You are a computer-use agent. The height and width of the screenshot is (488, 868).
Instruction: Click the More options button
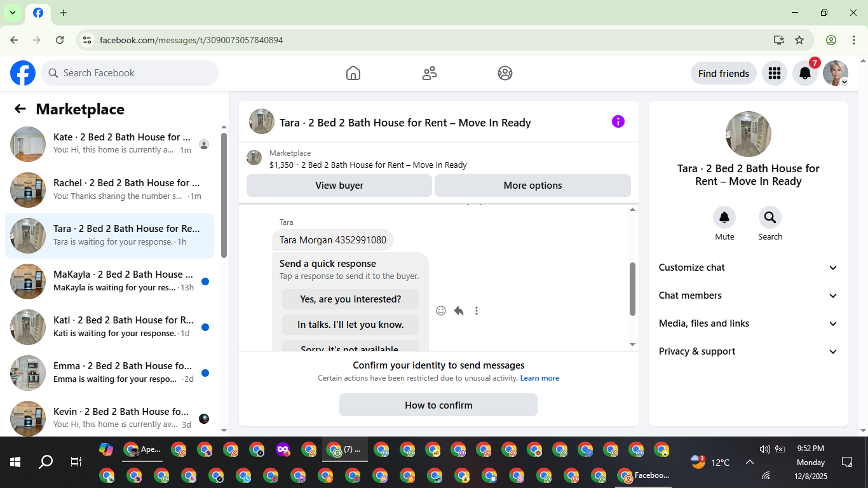532,186
